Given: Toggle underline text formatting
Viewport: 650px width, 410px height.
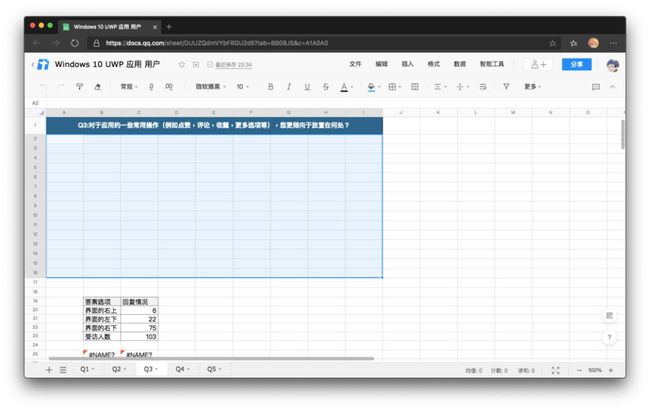Looking at the screenshot, I should click(307, 87).
